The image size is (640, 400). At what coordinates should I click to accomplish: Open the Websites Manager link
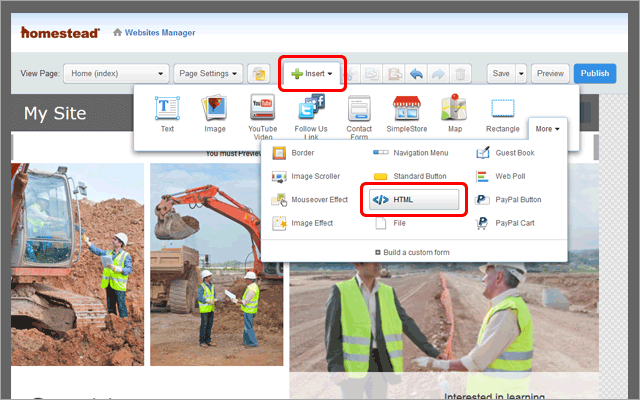tap(160, 33)
